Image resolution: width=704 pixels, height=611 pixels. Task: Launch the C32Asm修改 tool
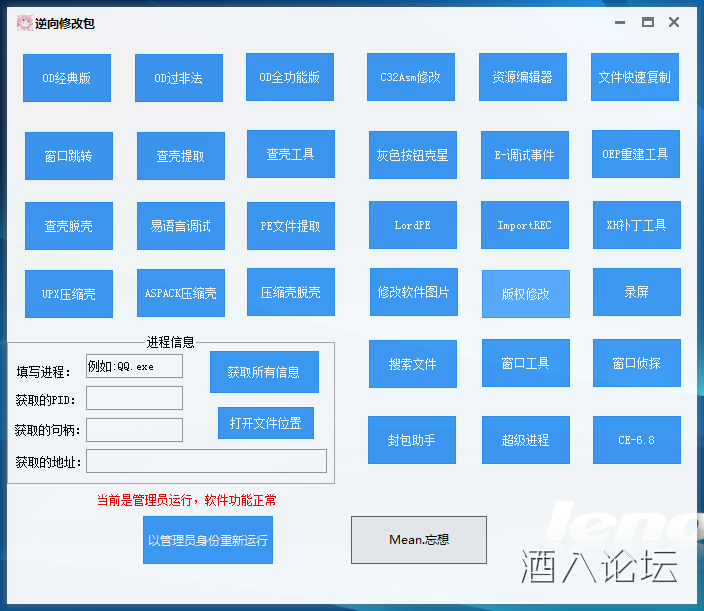(x=411, y=77)
